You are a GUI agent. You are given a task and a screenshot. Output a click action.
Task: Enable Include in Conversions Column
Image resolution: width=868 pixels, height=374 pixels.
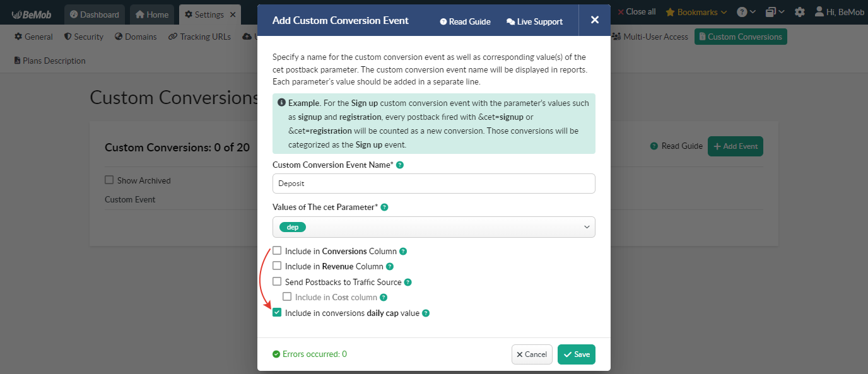click(x=277, y=250)
